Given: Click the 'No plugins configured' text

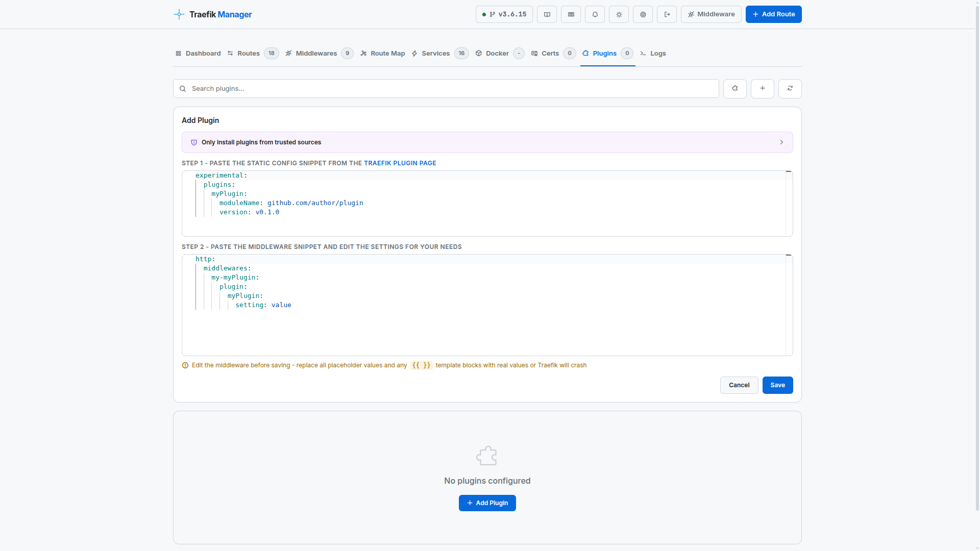Looking at the screenshot, I should [x=487, y=481].
